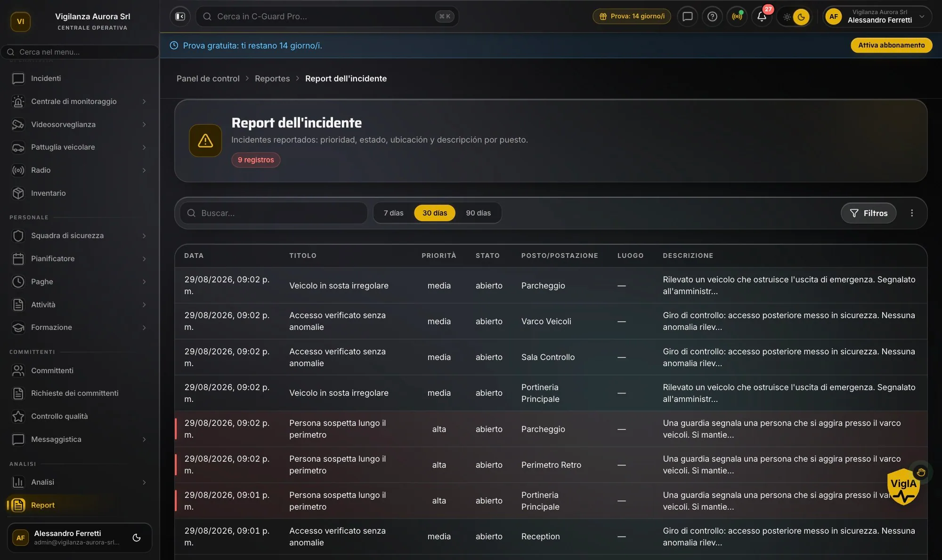Screen dimensions: 942x560
Task: Focus the Cerca in C-Guard Pro search field
Action: pos(327,16)
